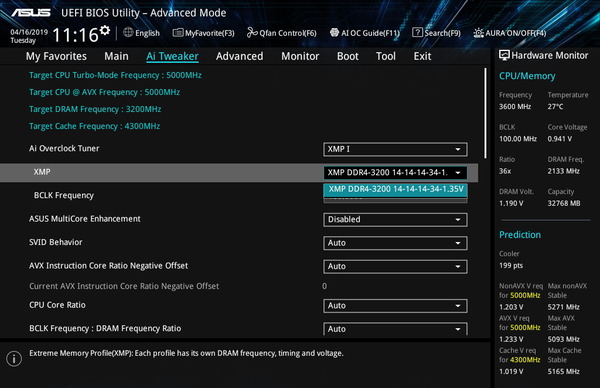Click the info icon beside help text
This screenshot has height=388, width=600.
click(x=14, y=359)
